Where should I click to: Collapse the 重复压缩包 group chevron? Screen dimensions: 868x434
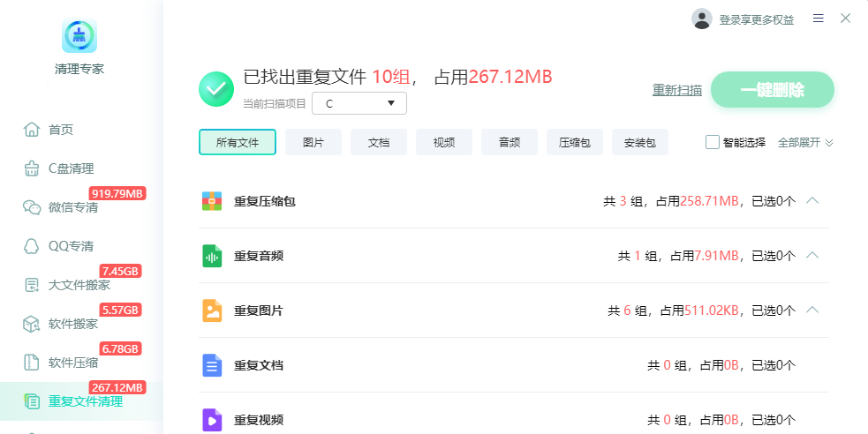812,201
